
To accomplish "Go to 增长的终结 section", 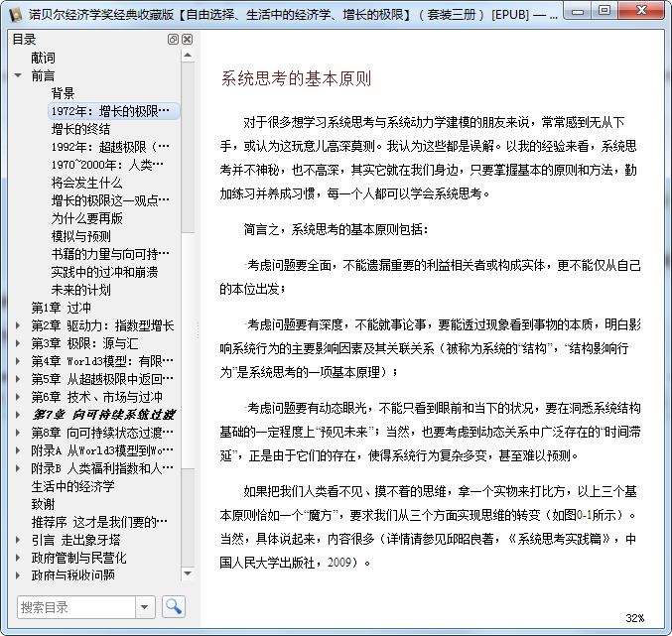I will tap(80, 129).
